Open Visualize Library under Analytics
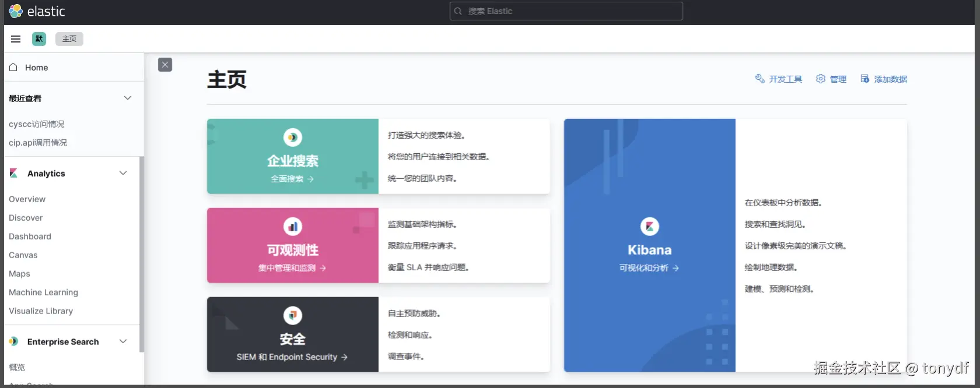 [41, 311]
